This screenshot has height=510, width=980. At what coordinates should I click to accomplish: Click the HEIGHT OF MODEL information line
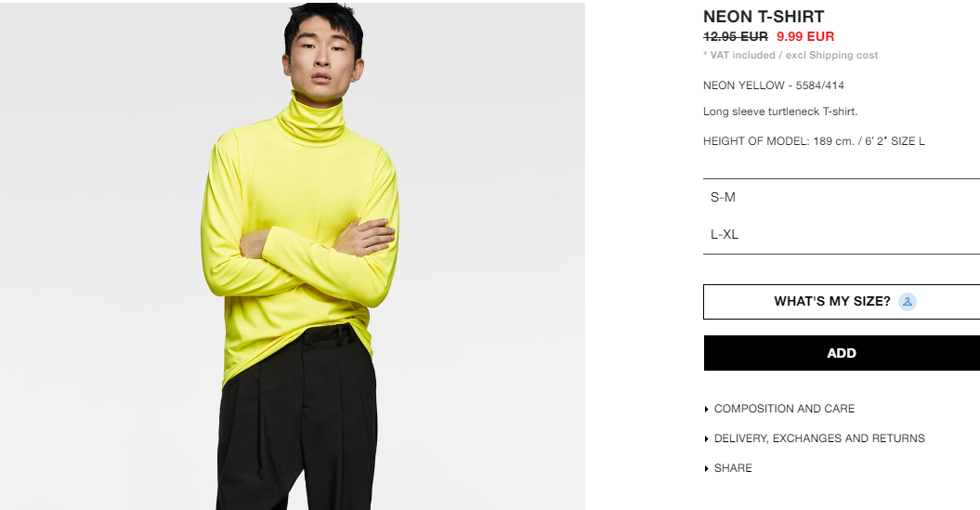click(x=814, y=141)
